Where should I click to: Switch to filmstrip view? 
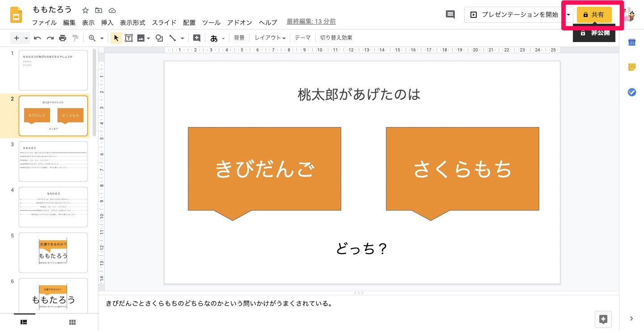[x=24, y=322]
